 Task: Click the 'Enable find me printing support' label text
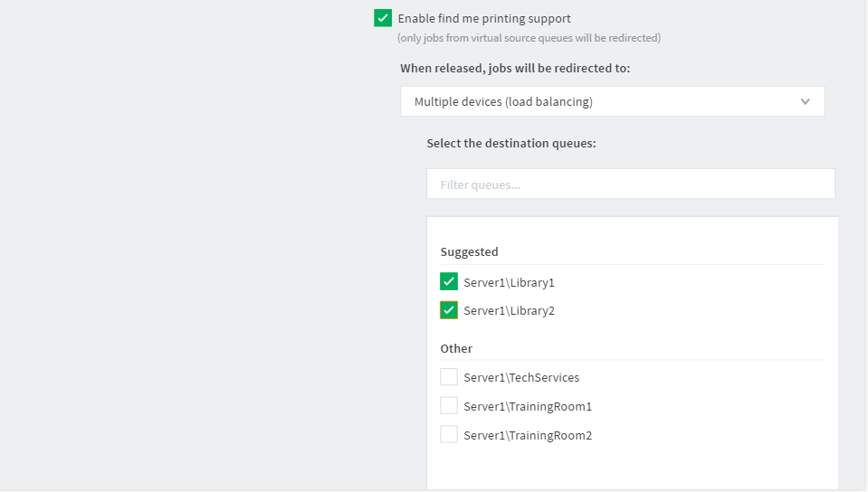click(x=484, y=18)
